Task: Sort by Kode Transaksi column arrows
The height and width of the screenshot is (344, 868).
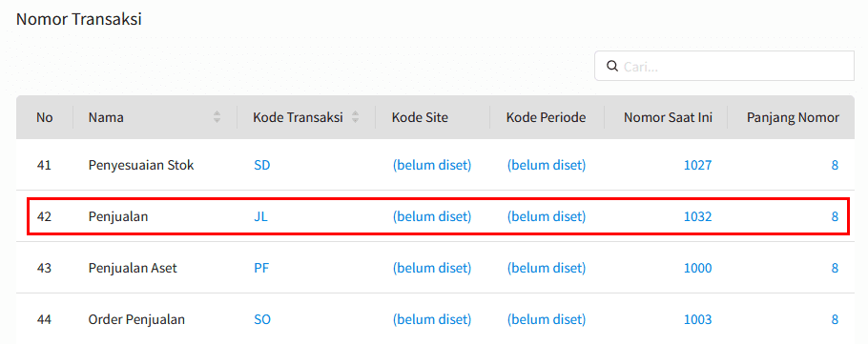Action: pyautogui.click(x=356, y=116)
